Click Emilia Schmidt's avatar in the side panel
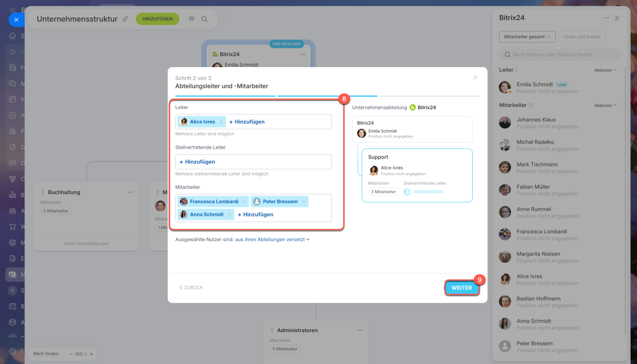This screenshot has height=364, width=637. tap(505, 88)
